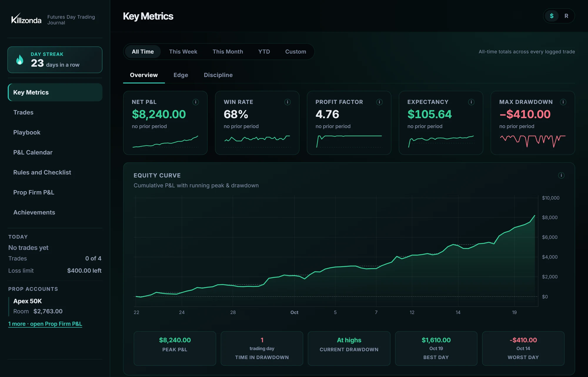Click the Best Day $1,610.00 card

(x=436, y=348)
